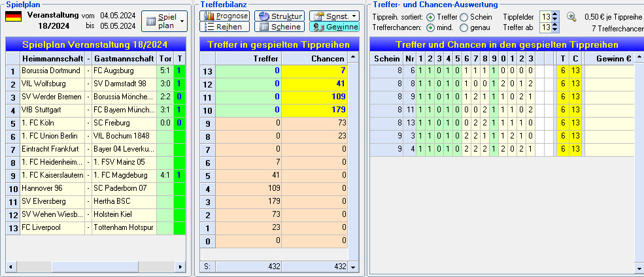Click the Holstein Kiel cell
This screenshot has height=277, width=644.
[124, 215]
